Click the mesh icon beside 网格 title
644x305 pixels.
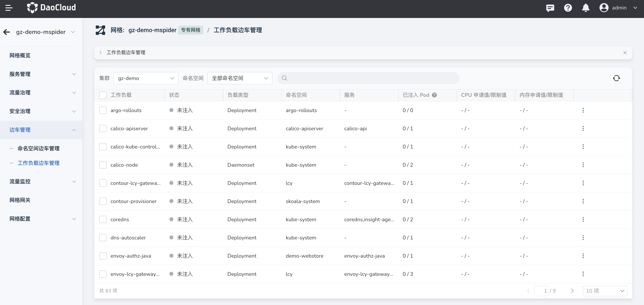tap(100, 30)
